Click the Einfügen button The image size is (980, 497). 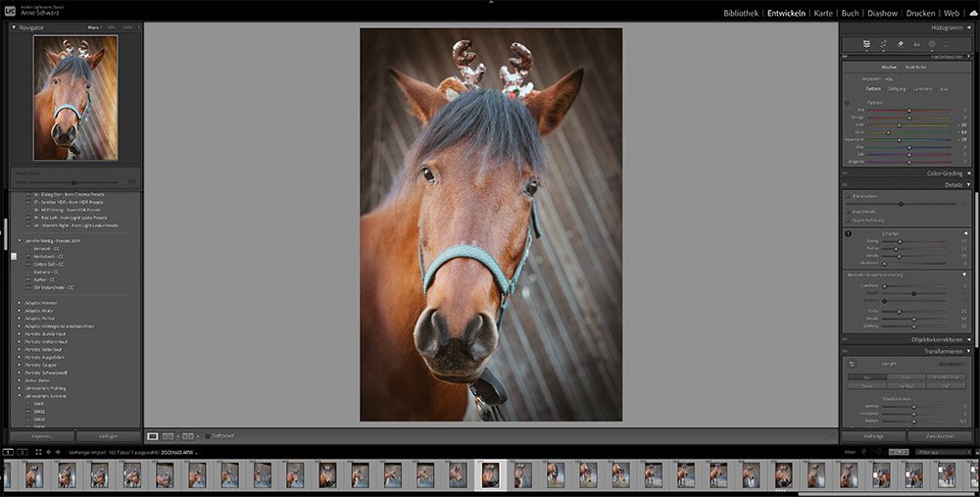(x=109, y=436)
